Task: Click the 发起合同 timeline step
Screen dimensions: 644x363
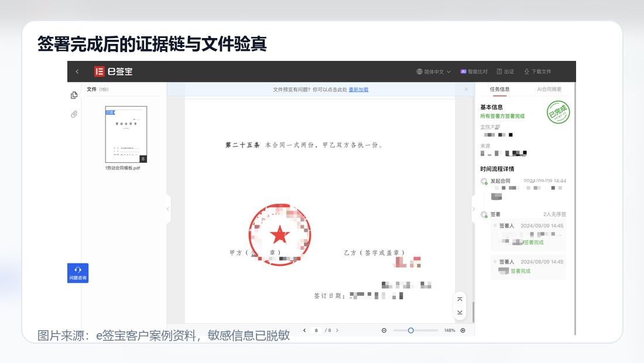Action: [500, 181]
